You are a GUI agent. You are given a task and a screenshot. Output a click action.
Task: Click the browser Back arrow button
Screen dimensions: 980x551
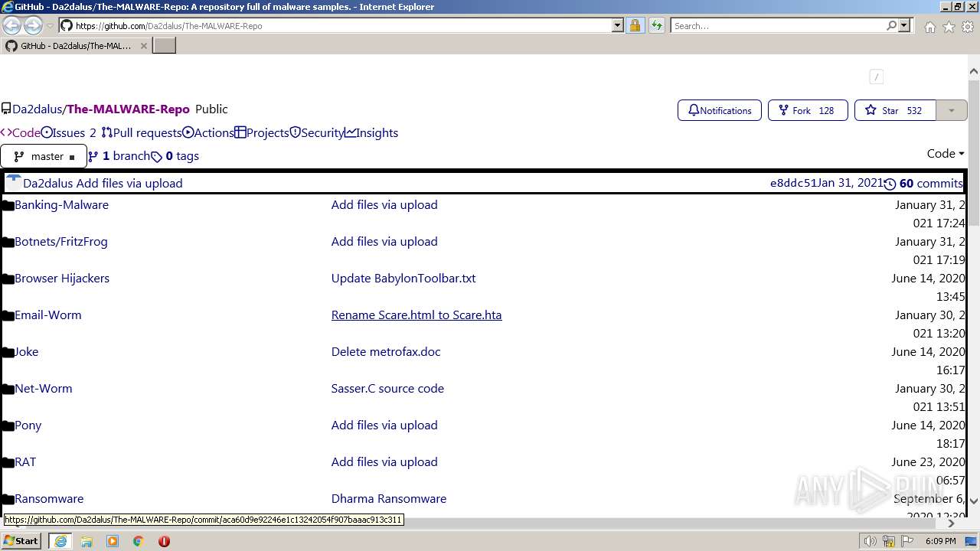point(11,26)
